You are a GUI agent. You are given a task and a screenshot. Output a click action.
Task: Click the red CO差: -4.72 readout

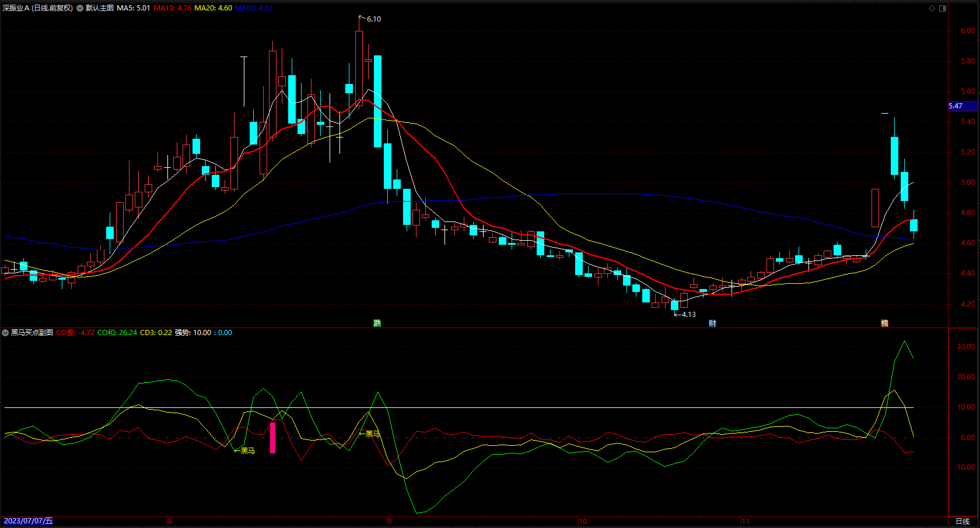[76, 333]
